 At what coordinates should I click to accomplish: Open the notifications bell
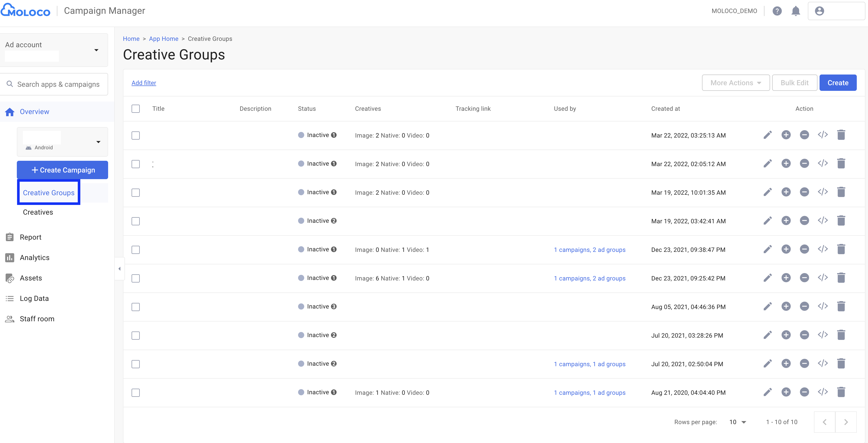click(x=796, y=11)
